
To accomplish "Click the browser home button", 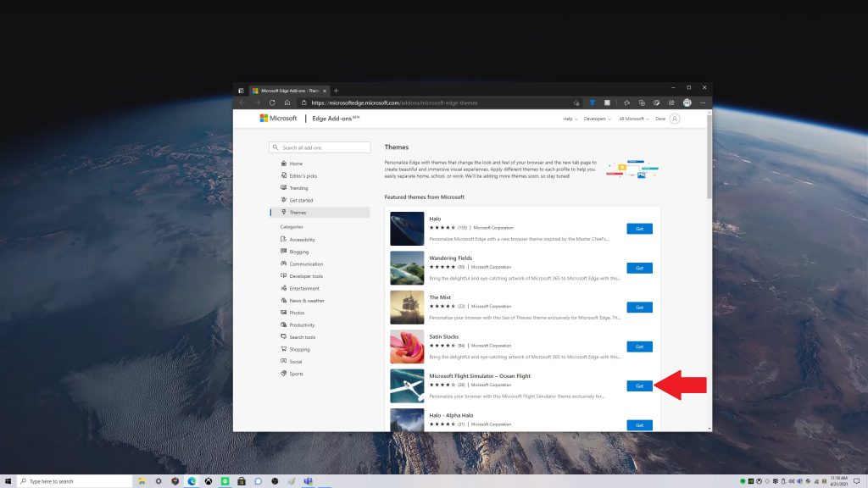I will tap(287, 103).
